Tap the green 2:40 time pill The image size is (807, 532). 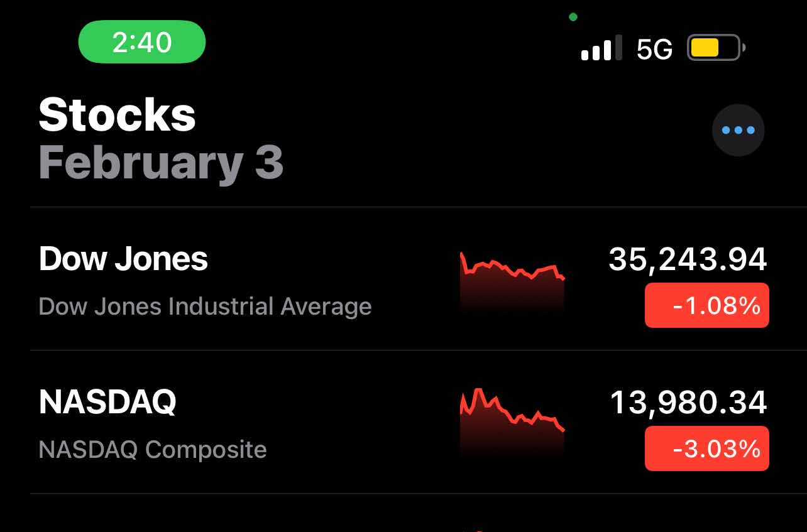click(142, 42)
